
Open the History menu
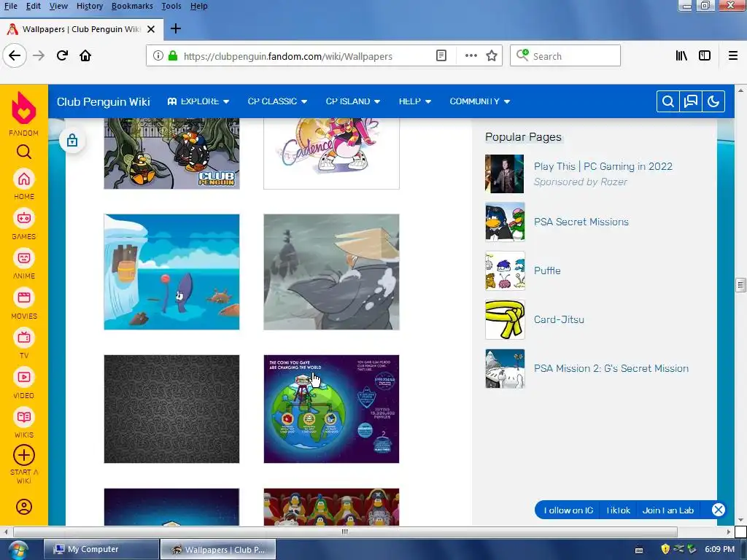coord(90,6)
